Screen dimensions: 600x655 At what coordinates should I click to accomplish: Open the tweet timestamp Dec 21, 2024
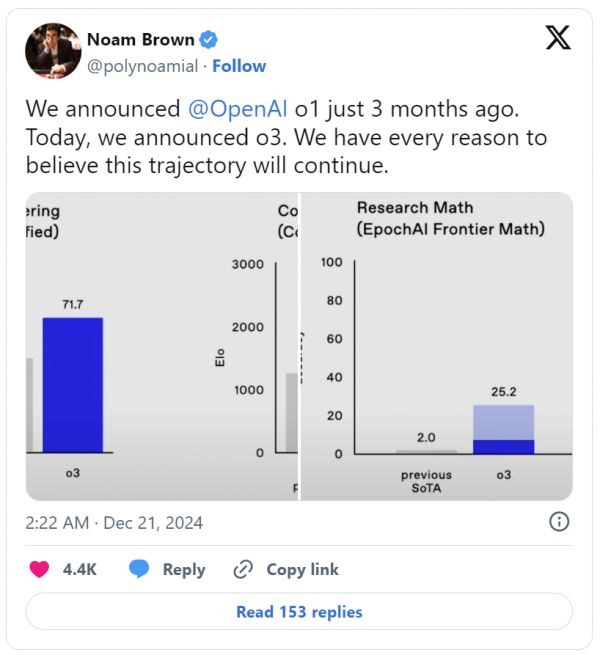pos(114,522)
